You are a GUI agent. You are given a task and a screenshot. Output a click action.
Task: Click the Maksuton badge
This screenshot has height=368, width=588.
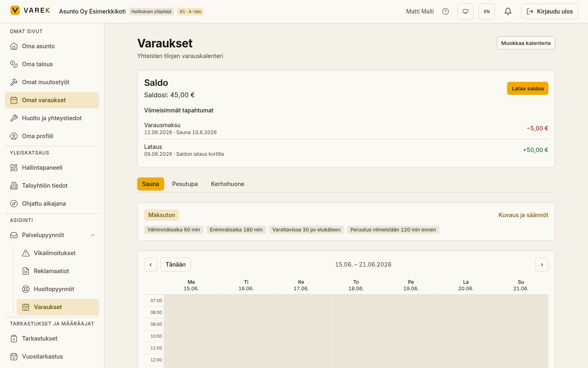(x=162, y=215)
